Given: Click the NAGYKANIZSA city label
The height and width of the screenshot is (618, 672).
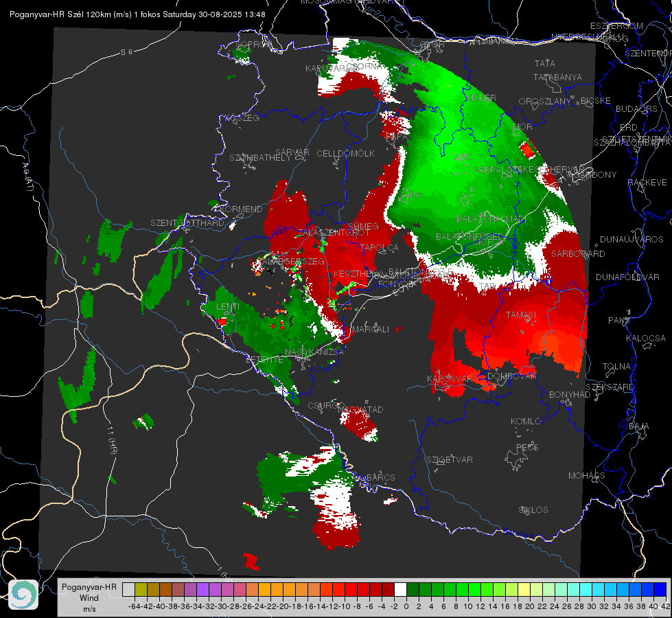Looking at the screenshot, I should click(x=314, y=352).
